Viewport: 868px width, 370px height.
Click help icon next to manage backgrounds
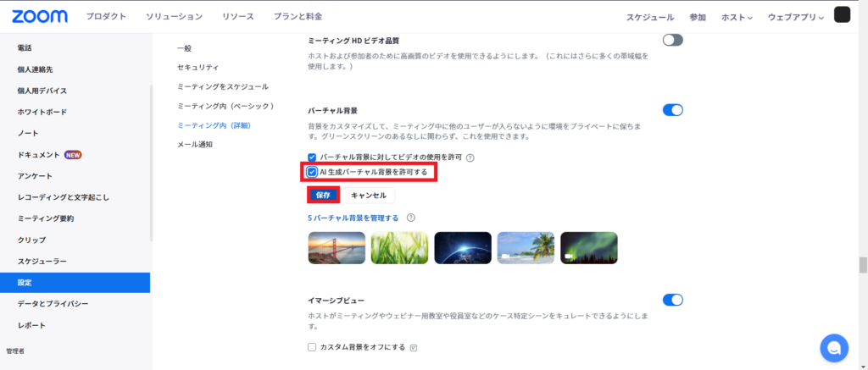point(410,218)
